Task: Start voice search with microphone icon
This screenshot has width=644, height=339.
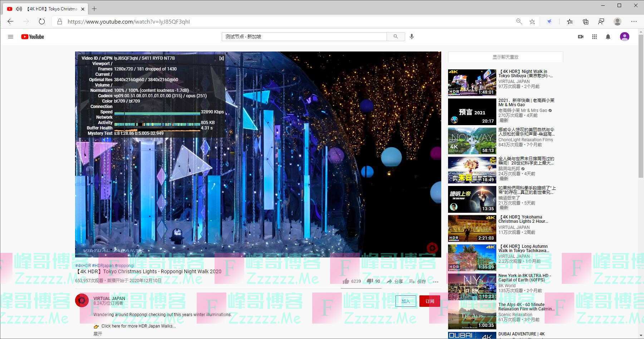Action: (412, 36)
